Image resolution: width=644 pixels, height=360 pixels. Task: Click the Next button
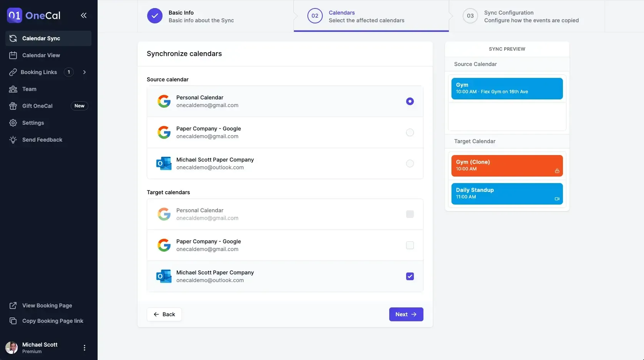click(x=406, y=314)
